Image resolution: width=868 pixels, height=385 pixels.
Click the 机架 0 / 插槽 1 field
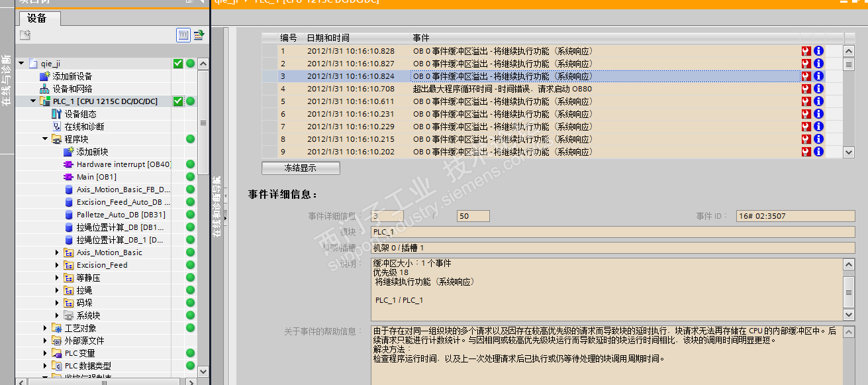click(x=613, y=248)
